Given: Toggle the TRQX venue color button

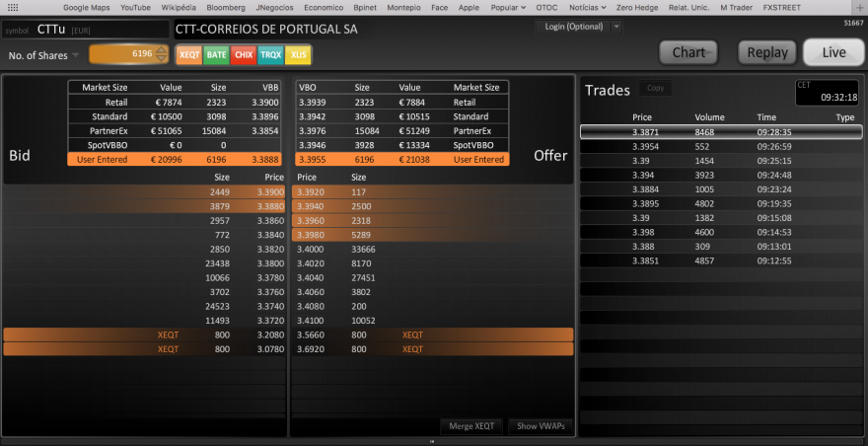Looking at the screenshot, I should click(270, 55).
